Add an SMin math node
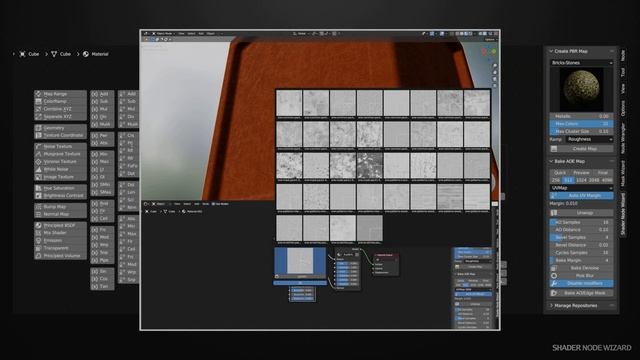Screen dimensions: 640x360 click(102, 184)
